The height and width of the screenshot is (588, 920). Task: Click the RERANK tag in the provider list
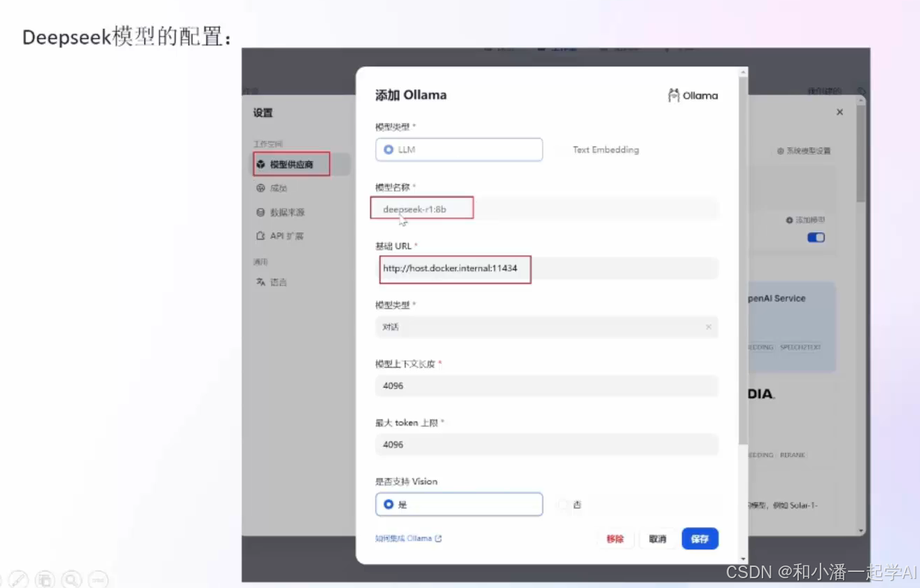click(793, 455)
